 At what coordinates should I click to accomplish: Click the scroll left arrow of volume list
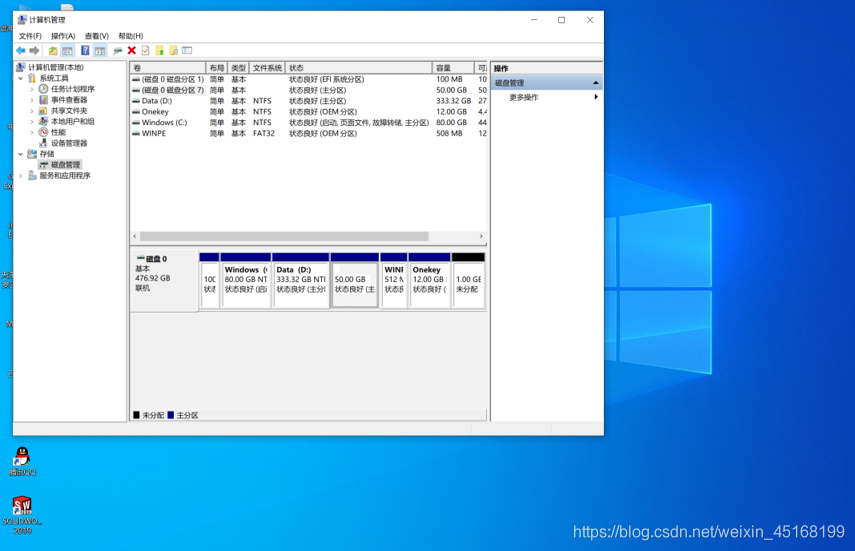coord(135,236)
